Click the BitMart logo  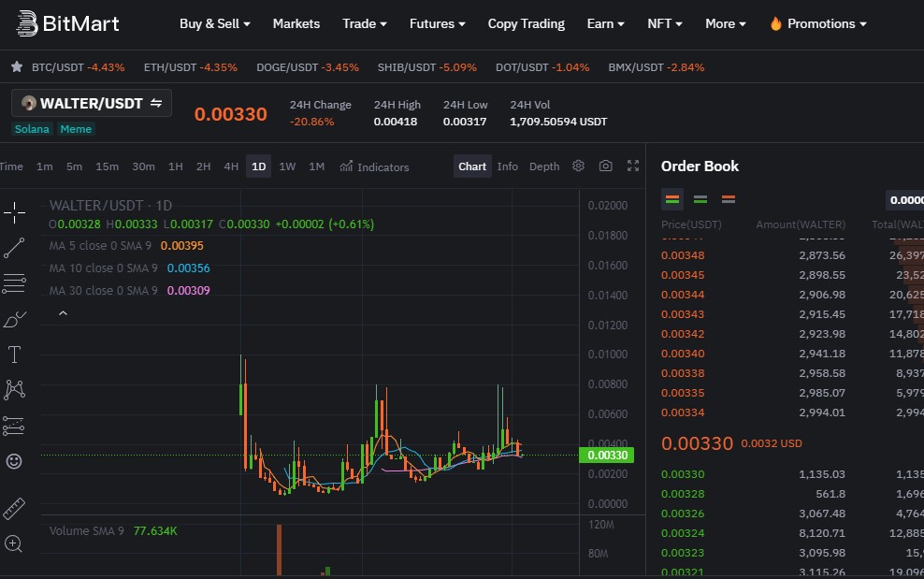click(x=67, y=23)
